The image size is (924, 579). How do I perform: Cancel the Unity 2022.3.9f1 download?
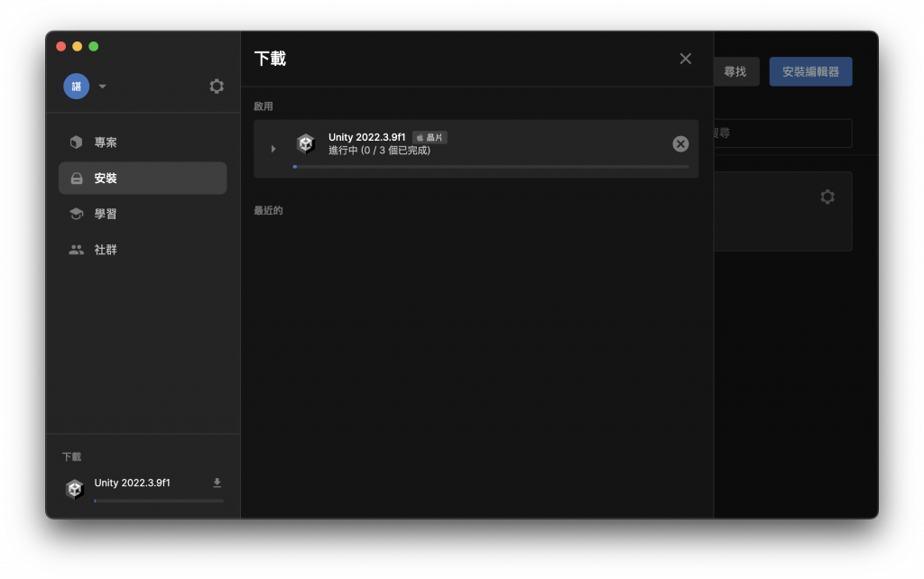680,143
